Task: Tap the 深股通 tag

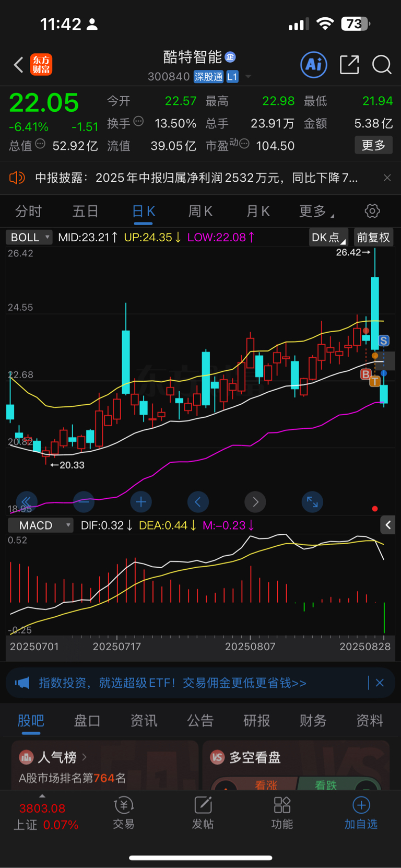Action: (208, 77)
